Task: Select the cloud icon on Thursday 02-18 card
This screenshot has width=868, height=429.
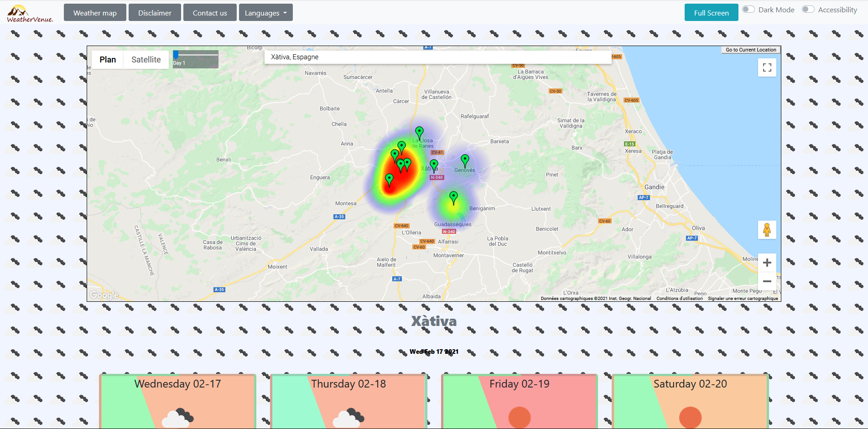Action: [349, 418]
